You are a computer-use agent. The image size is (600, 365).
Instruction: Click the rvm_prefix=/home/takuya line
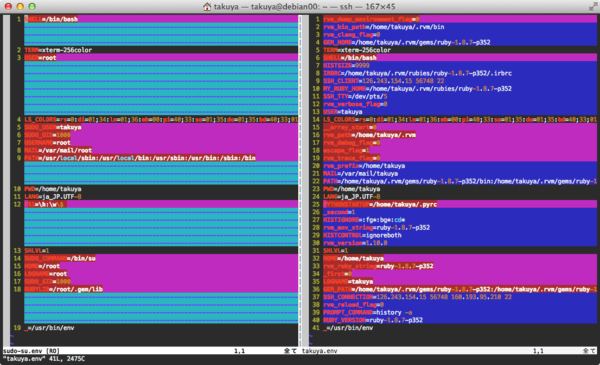[364, 166]
